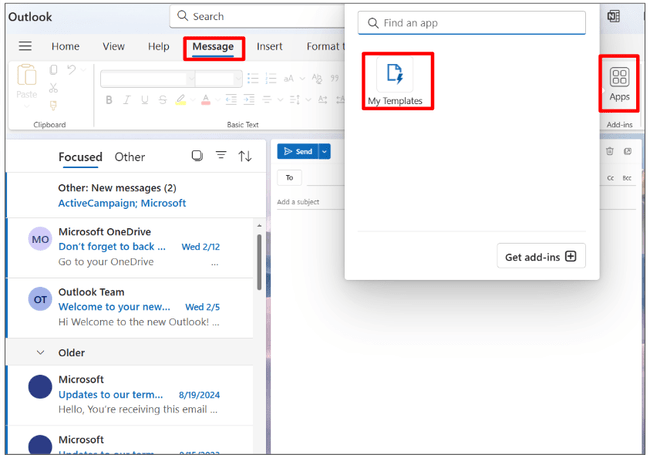
Task: Click the OneNote icon in the top bar
Action: tap(613, 17)
